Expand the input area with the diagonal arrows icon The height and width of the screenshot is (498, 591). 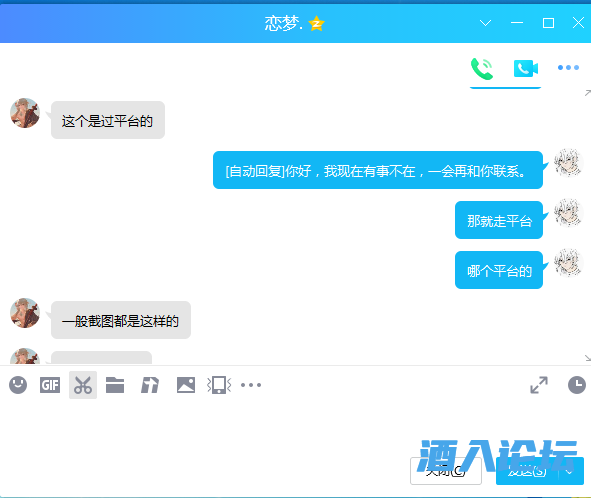[x=539, y=385]
